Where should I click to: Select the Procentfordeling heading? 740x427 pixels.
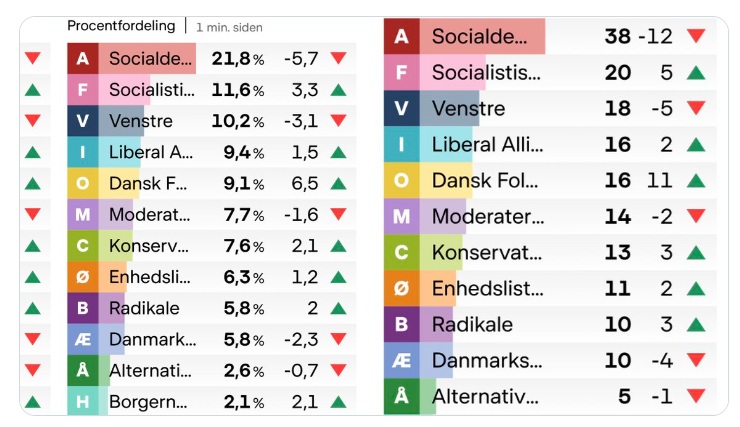pyautogui.click(x=121, y=25)
